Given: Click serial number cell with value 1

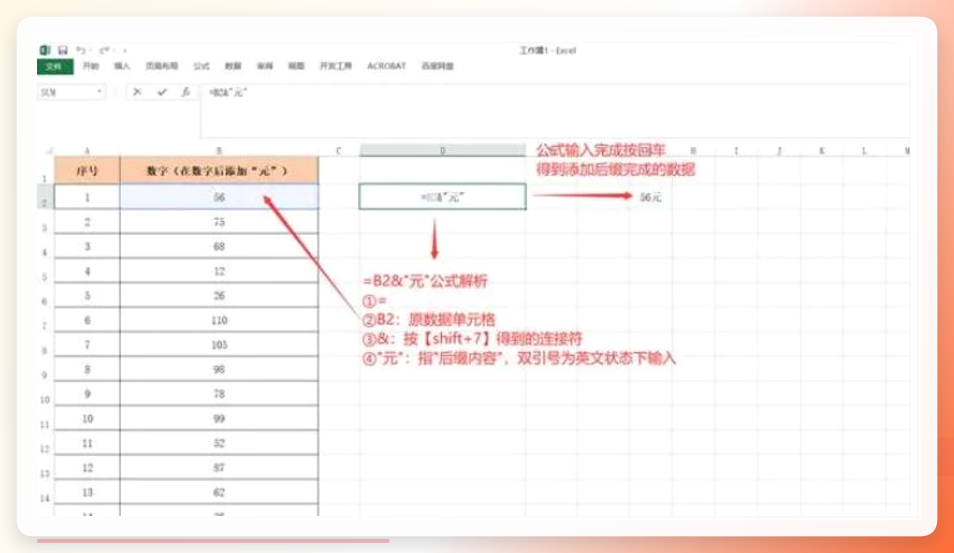Looking at the screenshot, I should 87,197.
